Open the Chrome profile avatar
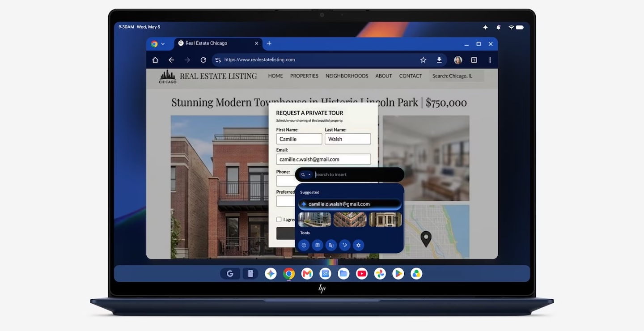644x331 pixels. click(458, 60)
